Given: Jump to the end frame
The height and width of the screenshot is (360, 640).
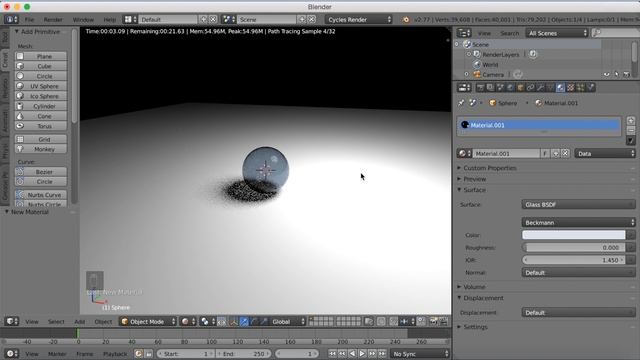Looking at the screenshot, I should coord(382,354).
